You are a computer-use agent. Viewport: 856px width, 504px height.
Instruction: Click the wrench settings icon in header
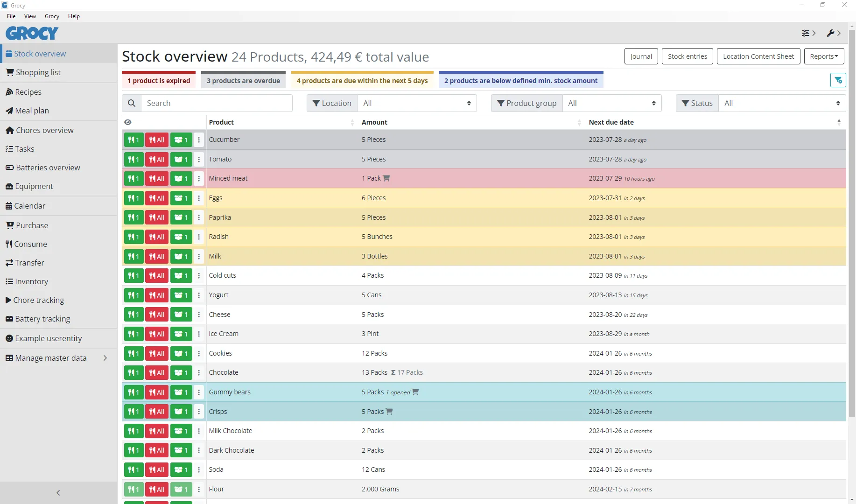pos(830,33)
